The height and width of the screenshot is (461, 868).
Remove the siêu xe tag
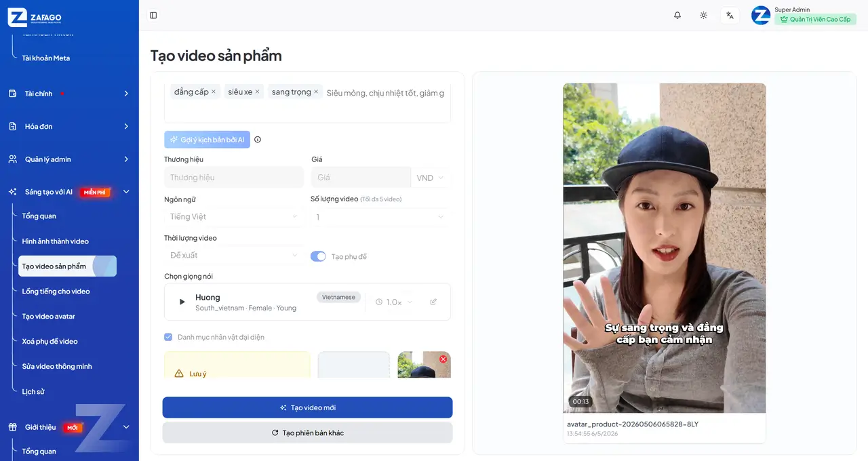coord(257,92)
